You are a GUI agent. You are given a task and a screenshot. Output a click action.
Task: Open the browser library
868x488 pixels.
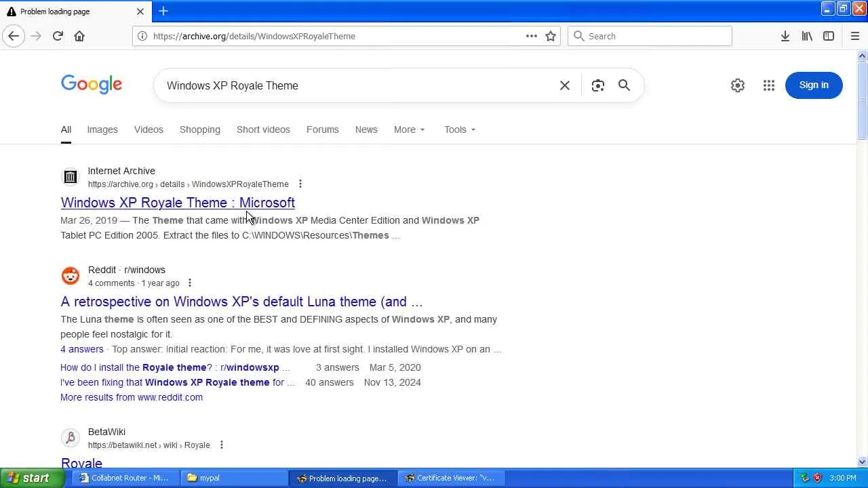[x=807, y=36]
